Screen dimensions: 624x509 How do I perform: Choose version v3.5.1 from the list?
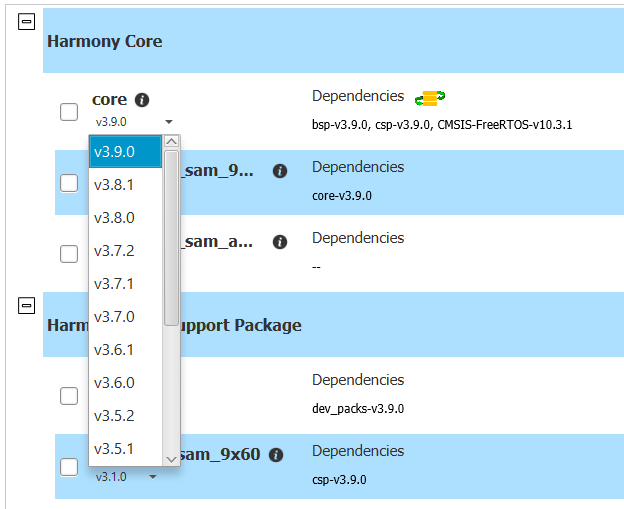[125, 449]
